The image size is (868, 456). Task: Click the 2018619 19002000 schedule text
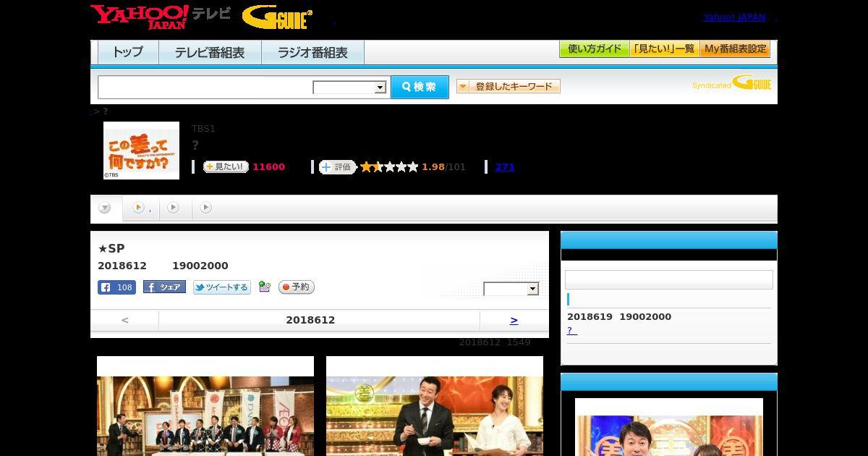coord(619,317)
